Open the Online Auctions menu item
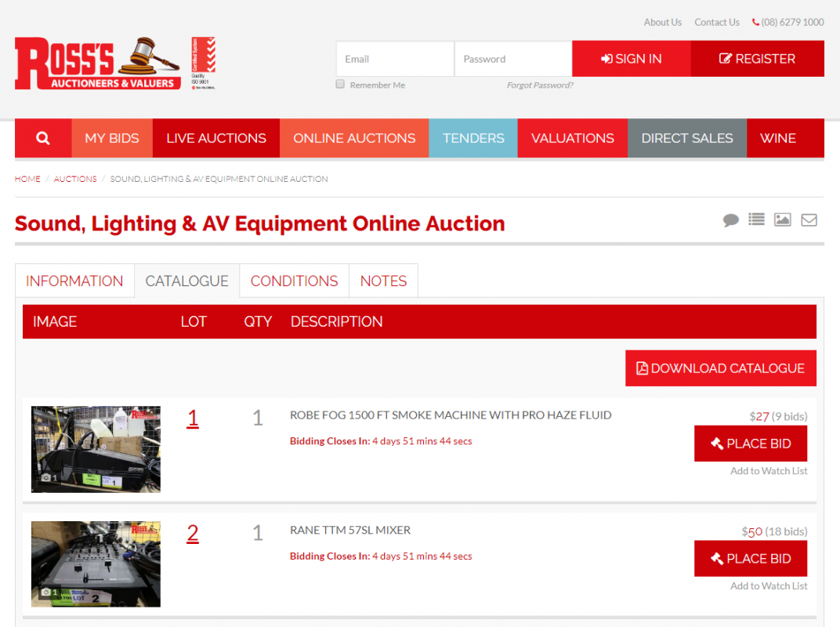This screenshot has width=840, height=627. [354, 138]
